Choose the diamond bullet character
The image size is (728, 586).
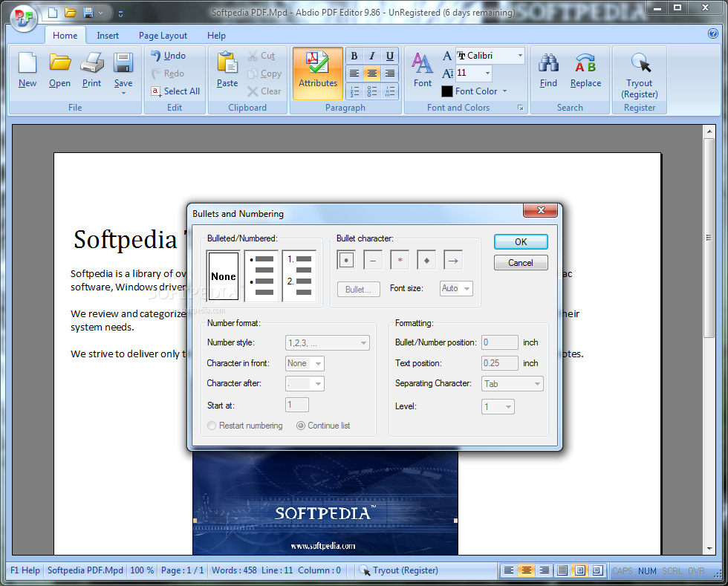426,261
